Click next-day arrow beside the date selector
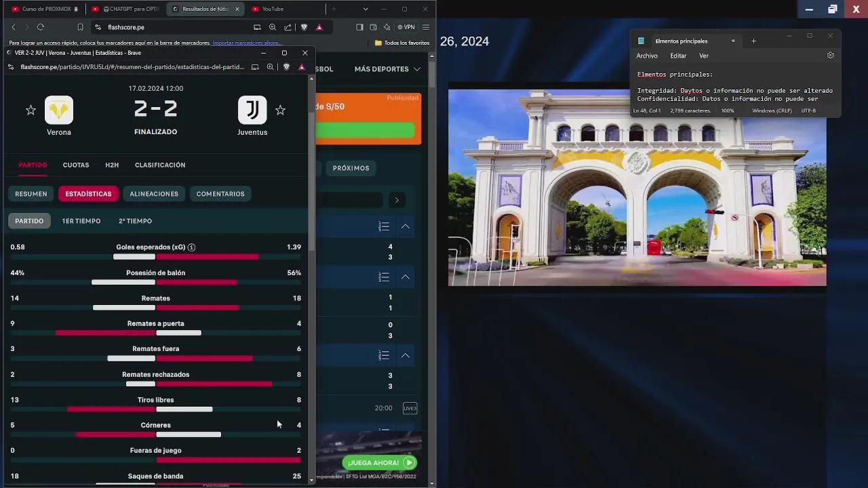 (x=397, y=200)
